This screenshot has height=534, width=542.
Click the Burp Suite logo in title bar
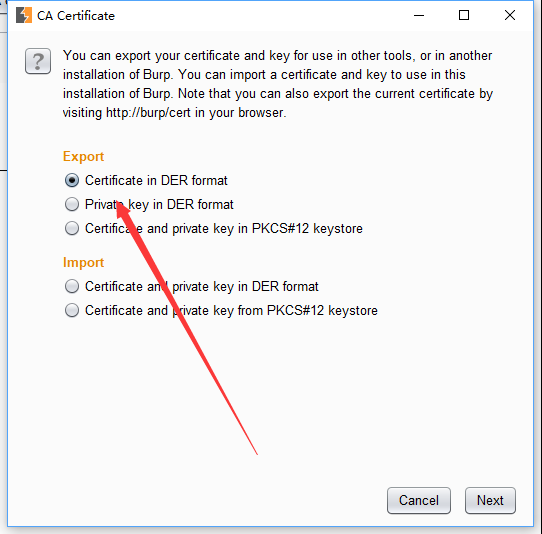(24, 15)
